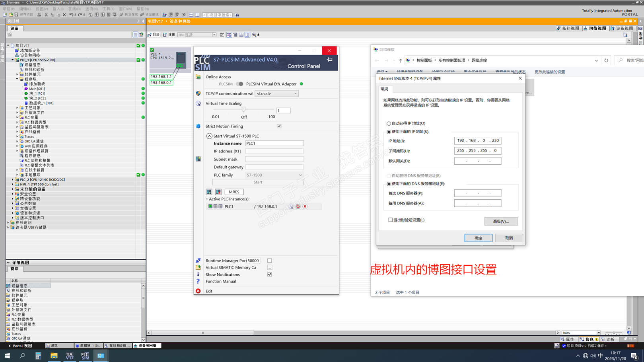
Task: Toggle PLCSIM / Virtual Eth. Adapter switch
Action: (239, 84)
